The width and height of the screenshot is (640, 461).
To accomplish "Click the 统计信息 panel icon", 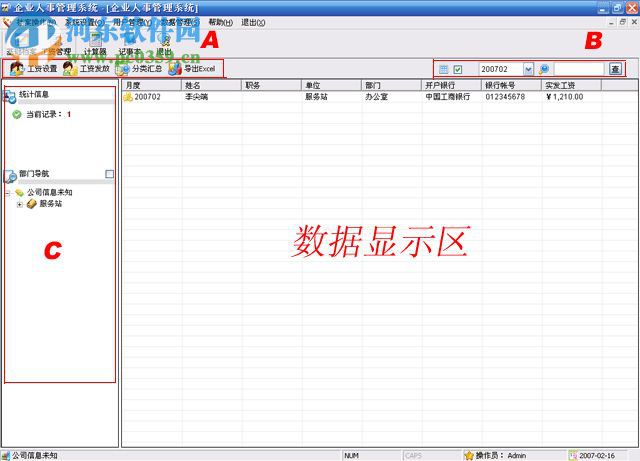I will [x=9, y=96].
